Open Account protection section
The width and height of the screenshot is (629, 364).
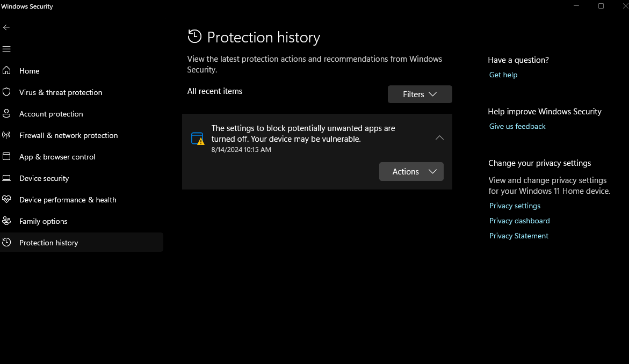(82, 114)
